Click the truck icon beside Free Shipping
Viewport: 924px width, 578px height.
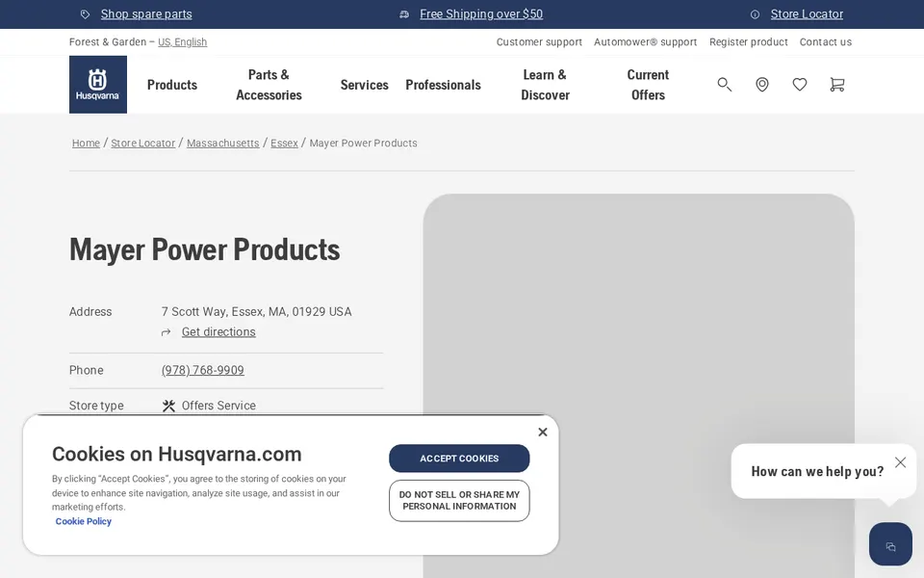click(404, 14)
